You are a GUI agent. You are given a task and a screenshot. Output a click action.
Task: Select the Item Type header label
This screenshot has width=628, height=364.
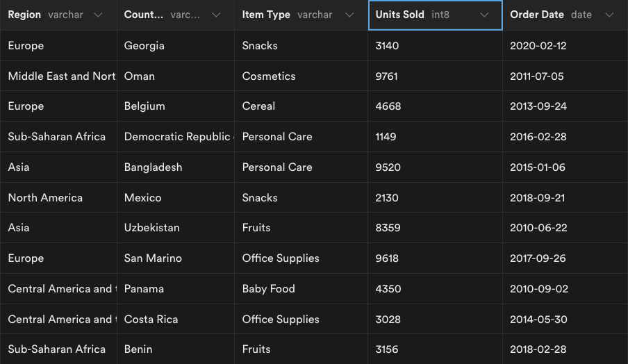266,15
